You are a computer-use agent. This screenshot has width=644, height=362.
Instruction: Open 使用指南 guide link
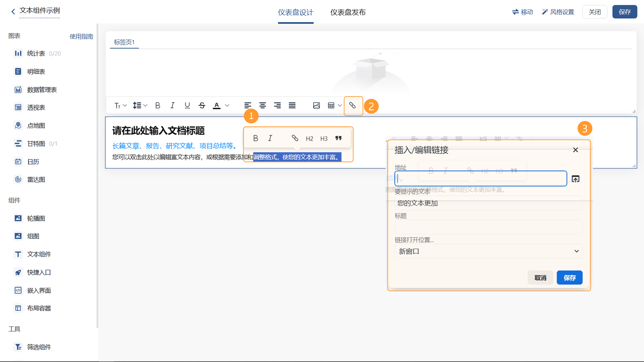[81, 37]
